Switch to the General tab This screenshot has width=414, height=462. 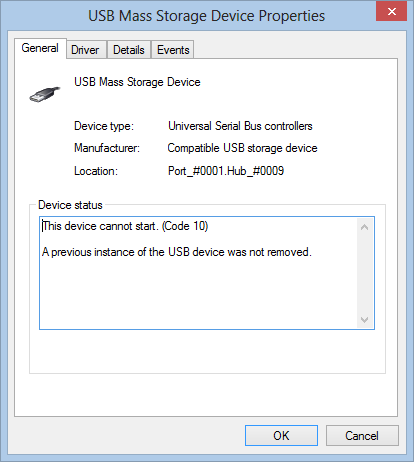click(x=40, y=48)
